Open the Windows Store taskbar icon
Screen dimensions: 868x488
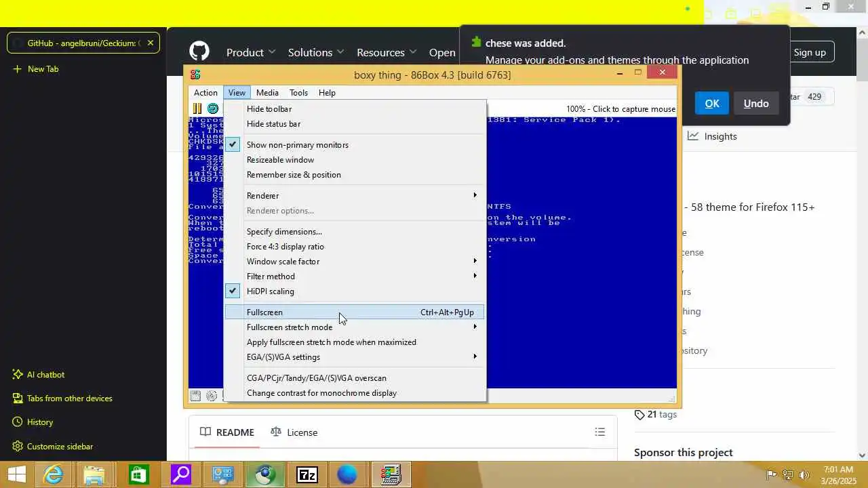tap(138, 474)
